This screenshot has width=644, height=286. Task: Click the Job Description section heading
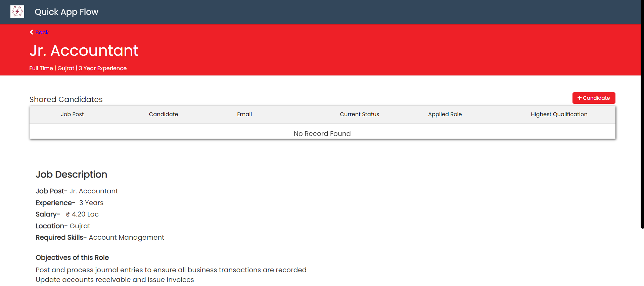(71, 175)
